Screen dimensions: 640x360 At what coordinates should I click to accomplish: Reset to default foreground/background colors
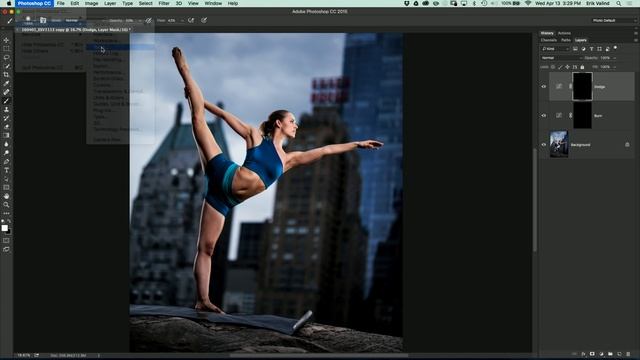3,221
